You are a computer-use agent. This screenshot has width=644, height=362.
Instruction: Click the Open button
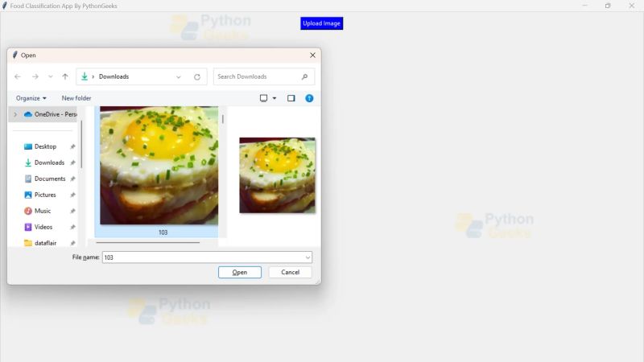(240, 272)
